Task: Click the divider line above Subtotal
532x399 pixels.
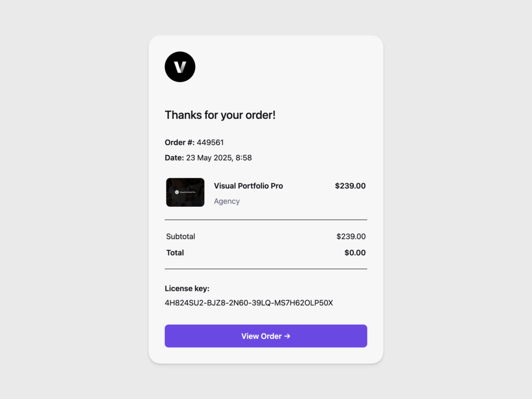Action: coord(265,220)
